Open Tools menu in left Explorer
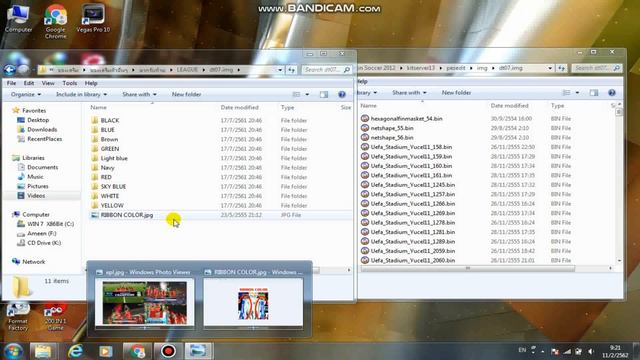 pyautogui.click(x=69, y=83)
